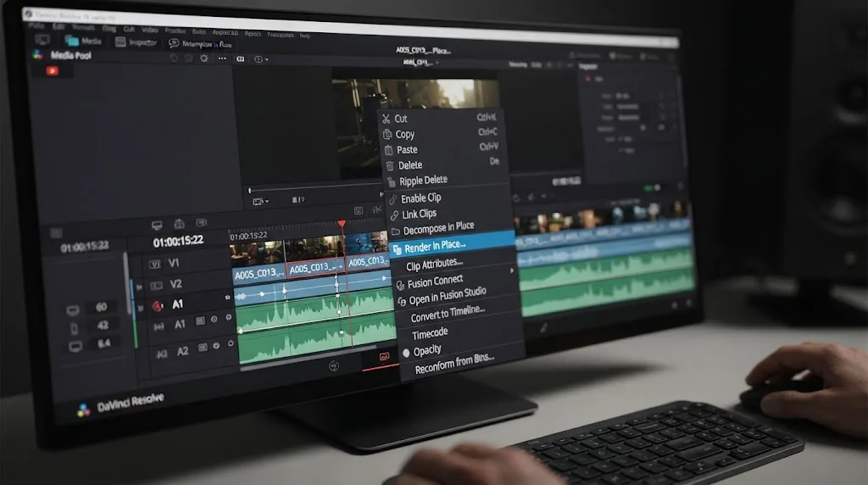Click the monitor icon left of the Media button
868x485 pixels.
click(42, 39)
